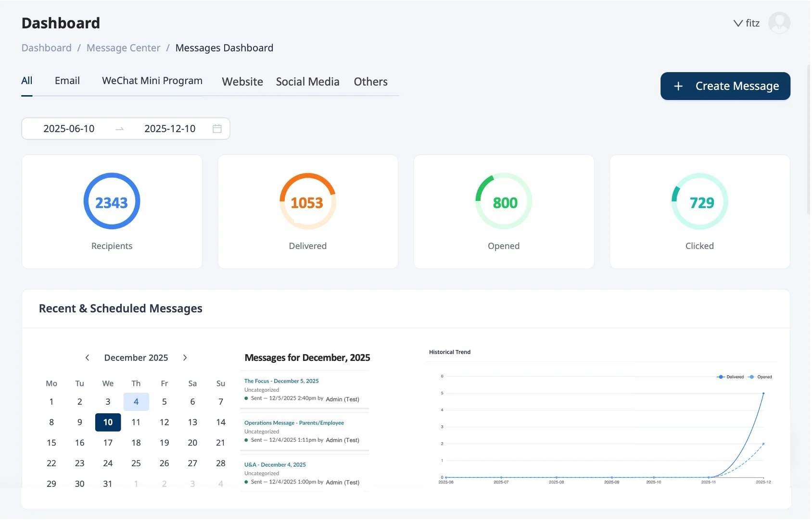This screenshot has height=520, width=812.
Task: Expand the fitz user dropdown arrow
Action: (738, 23)
